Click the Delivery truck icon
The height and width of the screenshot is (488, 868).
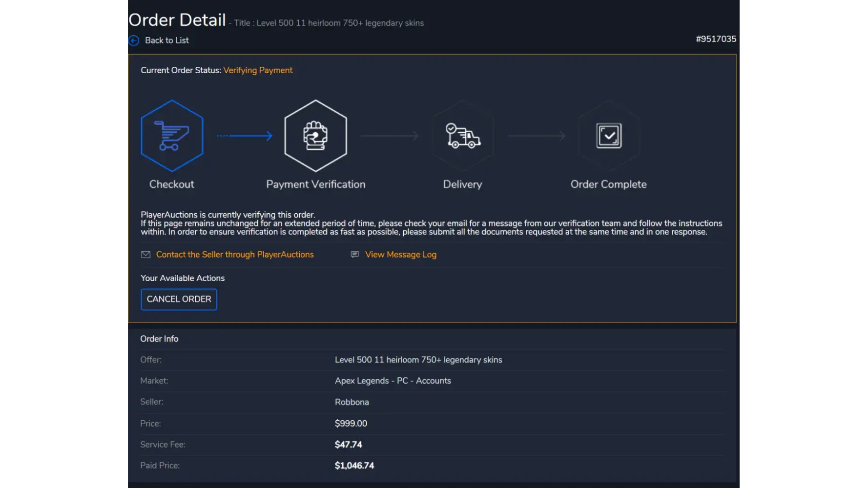click(x=463, y=136)
